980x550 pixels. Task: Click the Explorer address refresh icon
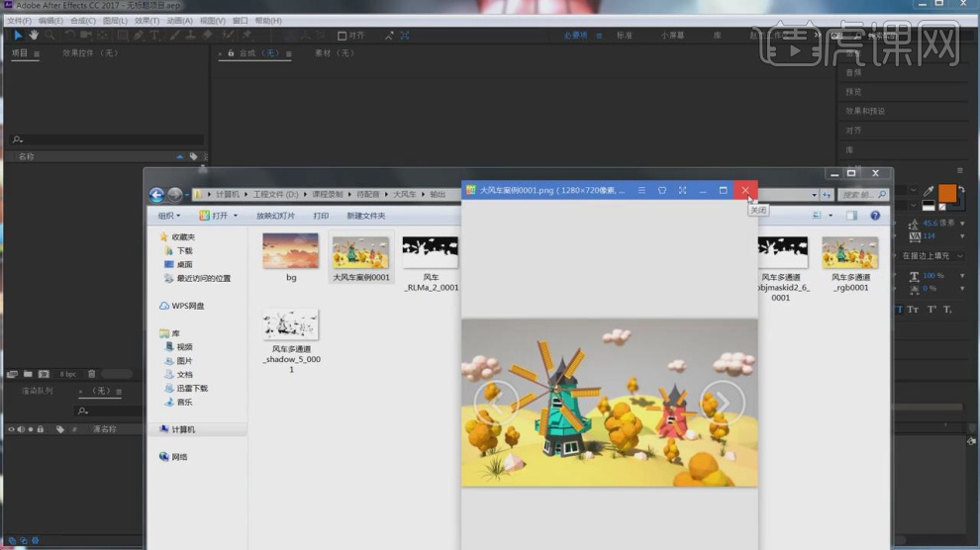[827, 195]
